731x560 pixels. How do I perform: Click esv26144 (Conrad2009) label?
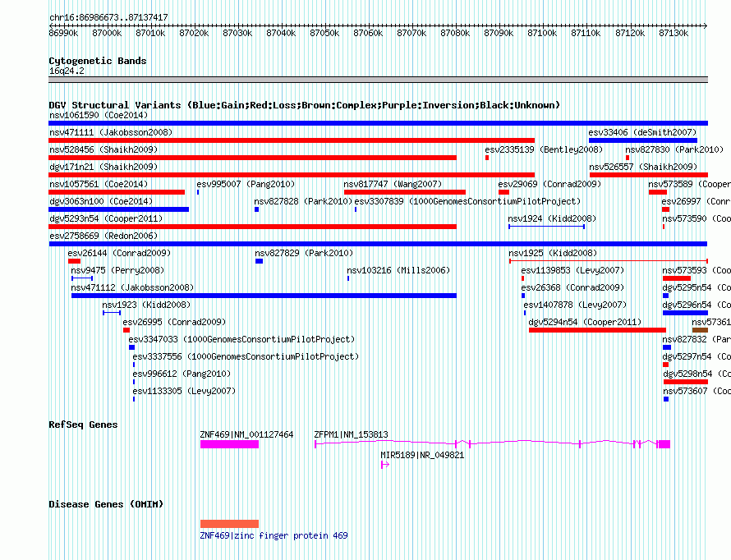[119, 253]
